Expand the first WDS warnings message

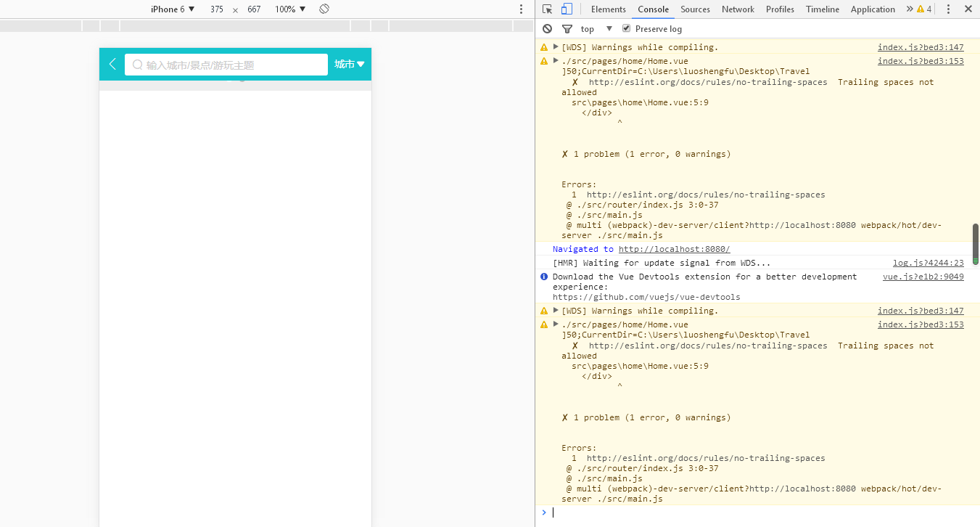coord(556,47)
